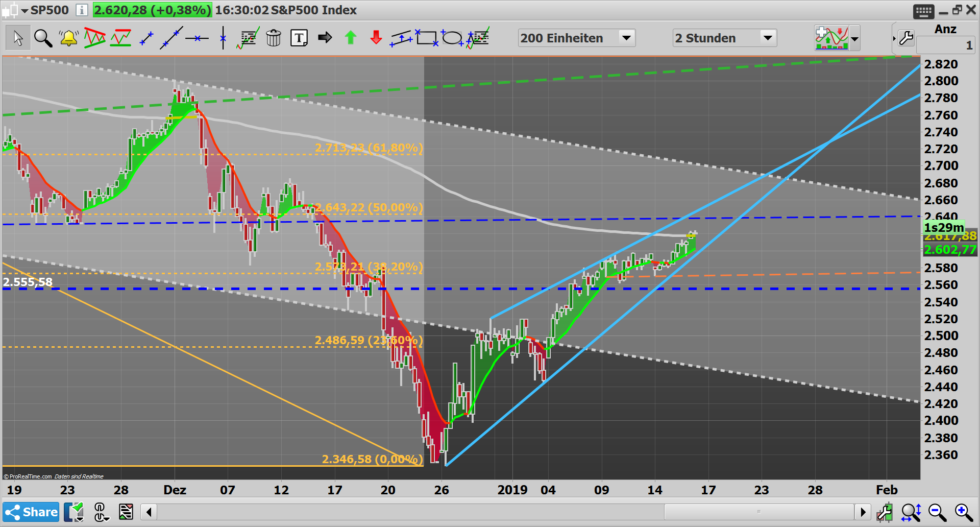Image resolution: width=980 pixels, height=527 pixels.
Task: Click the 2.713,23 (61,80%) Fibonacci label
Action: (x=369, y=148)
